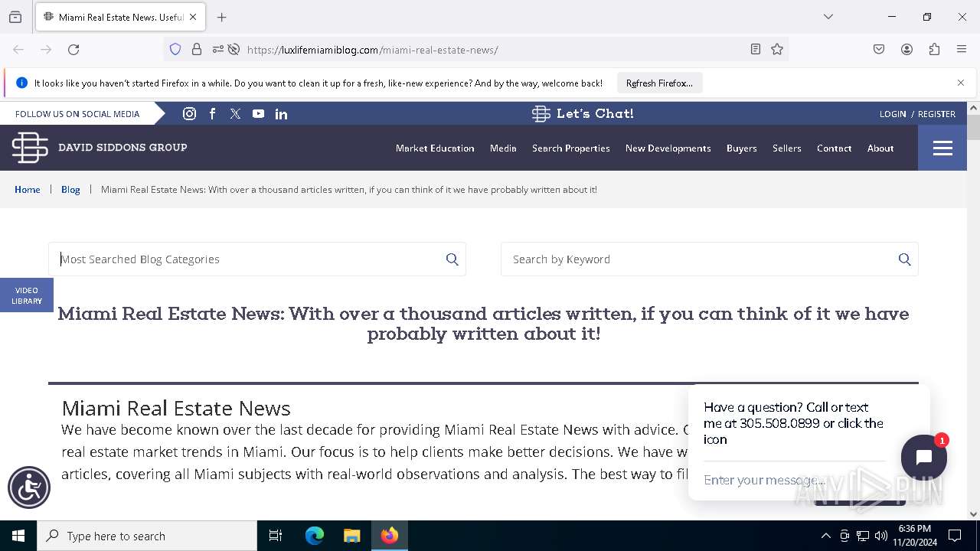Close the Miami Real Estate News tab
This screenshot has width=980, height=551.
point(192,17)
